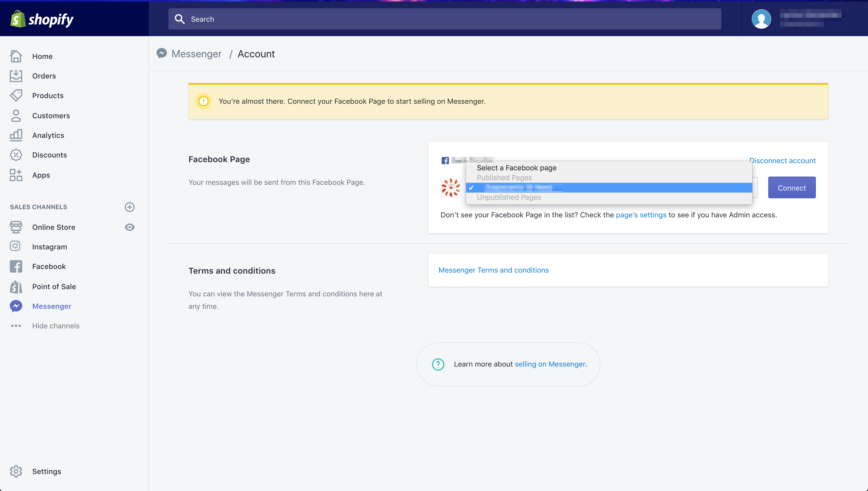Click the Settings gear icon
This screenshot has width=868, height=491.
16,471
